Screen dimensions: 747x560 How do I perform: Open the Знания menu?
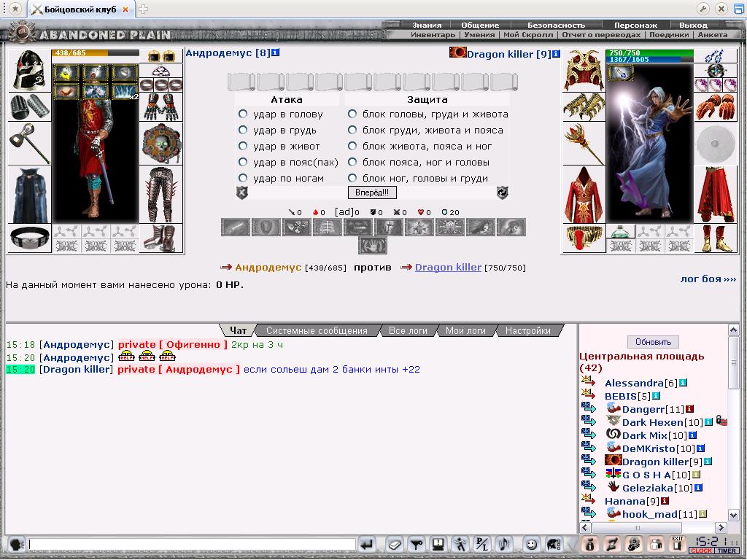click(426, 25)
